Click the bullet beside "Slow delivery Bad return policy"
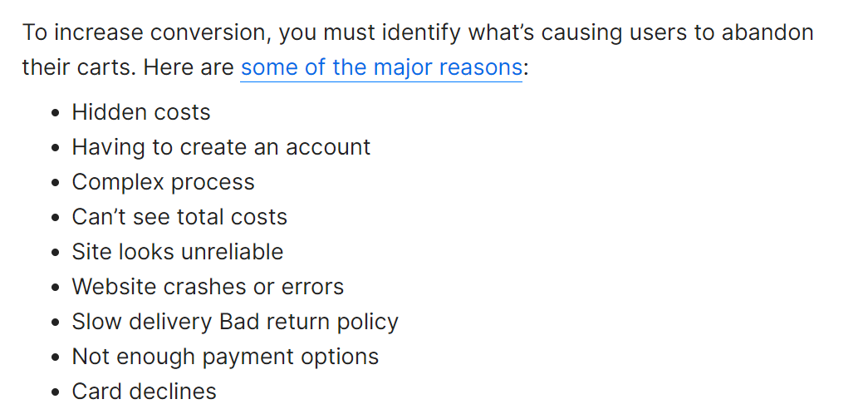868x414 pixels. 56,323
